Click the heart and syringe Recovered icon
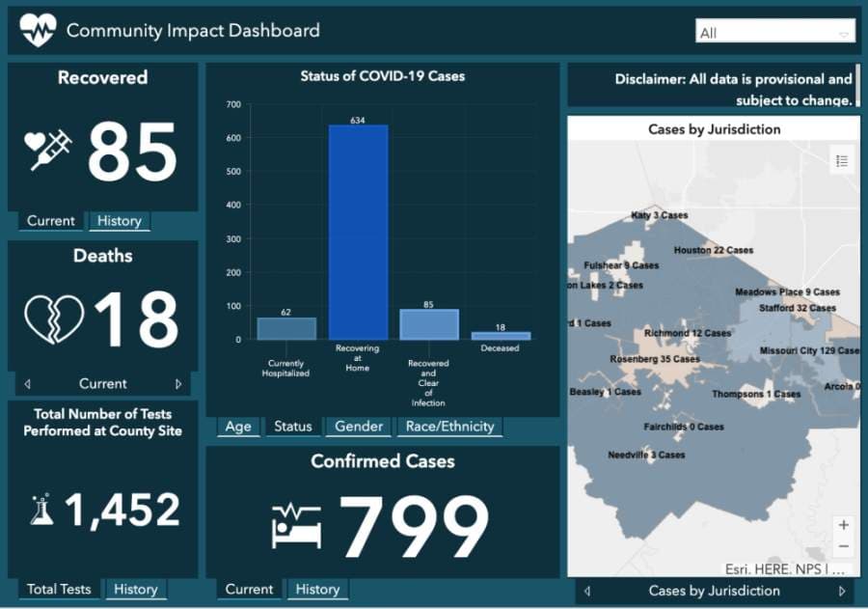Viewport: 868px width, 609px height. click(49, 150)
